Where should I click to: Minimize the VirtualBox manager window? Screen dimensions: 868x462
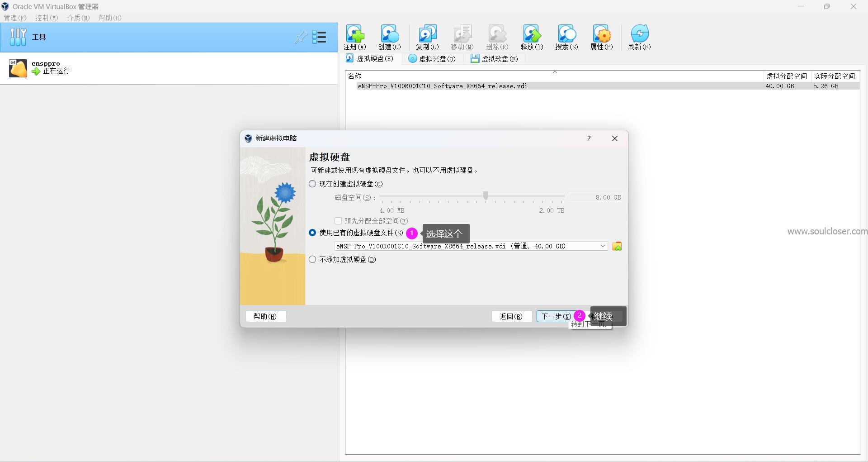pos(801,6)
